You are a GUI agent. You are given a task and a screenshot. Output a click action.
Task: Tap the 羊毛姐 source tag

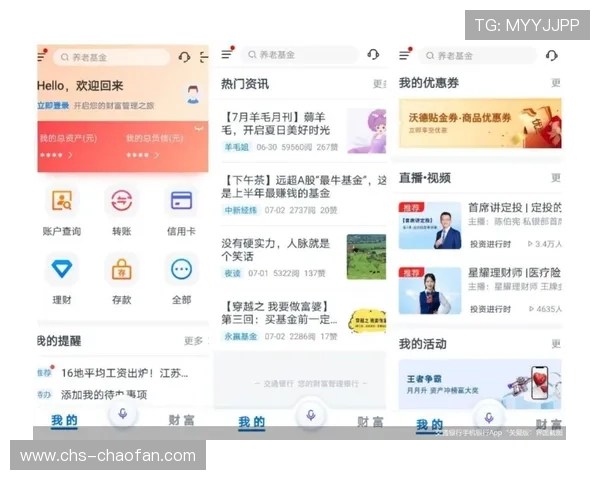(236, 147)
